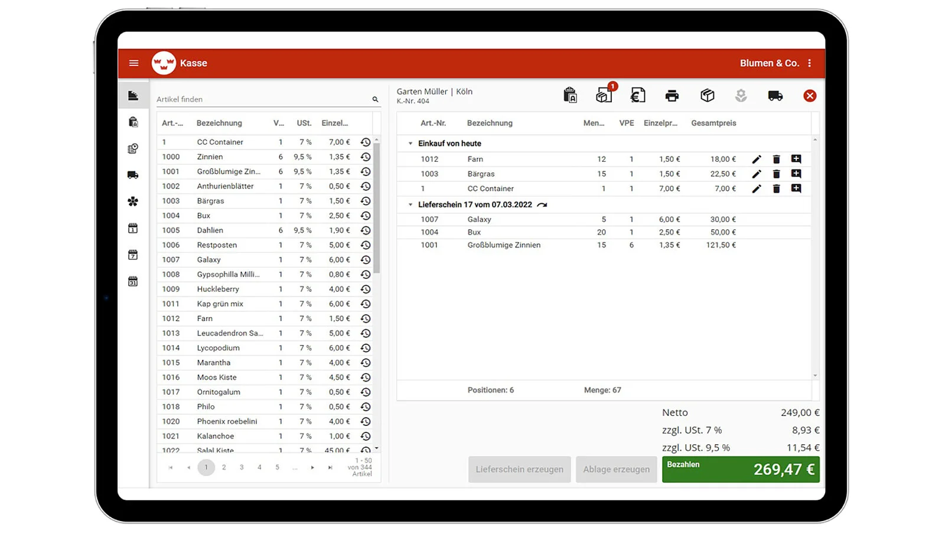Open the flower icon in the sidebar
Image resolution: width=945 pixels, height=560 pixels.
pyautogui.click(x=133, y=201)
